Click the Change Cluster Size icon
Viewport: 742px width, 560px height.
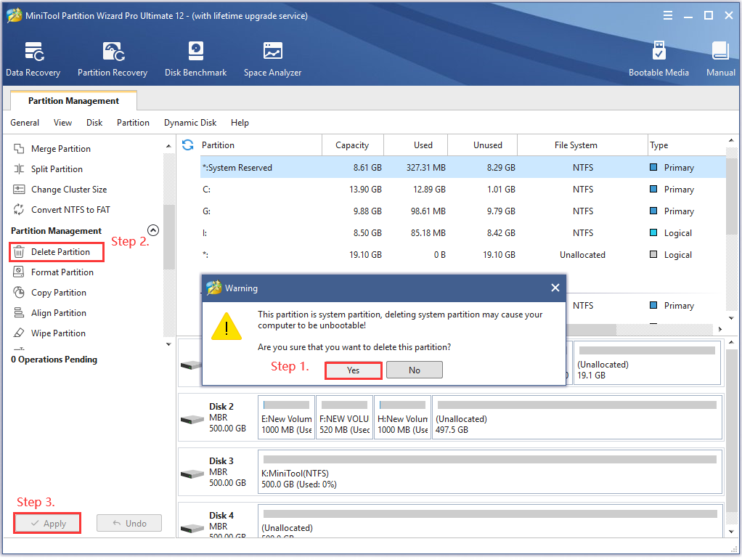[19, 190]
